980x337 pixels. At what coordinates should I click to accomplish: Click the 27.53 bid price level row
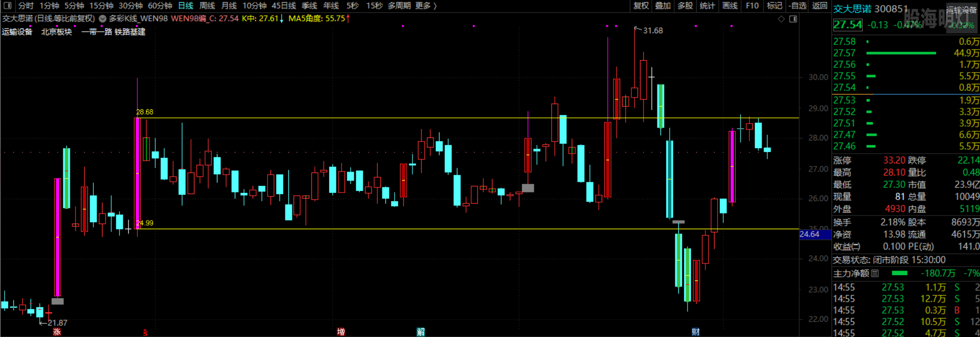tap(906, 100)
